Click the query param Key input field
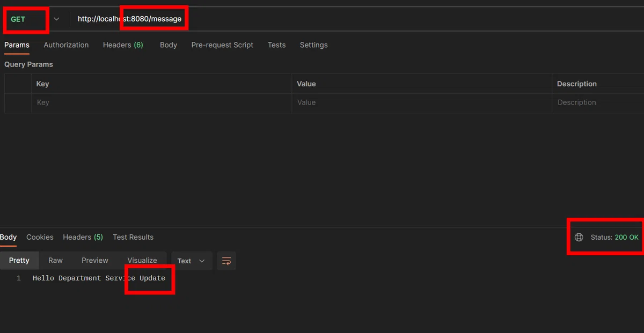644x333 pixels. click(162, 102)
